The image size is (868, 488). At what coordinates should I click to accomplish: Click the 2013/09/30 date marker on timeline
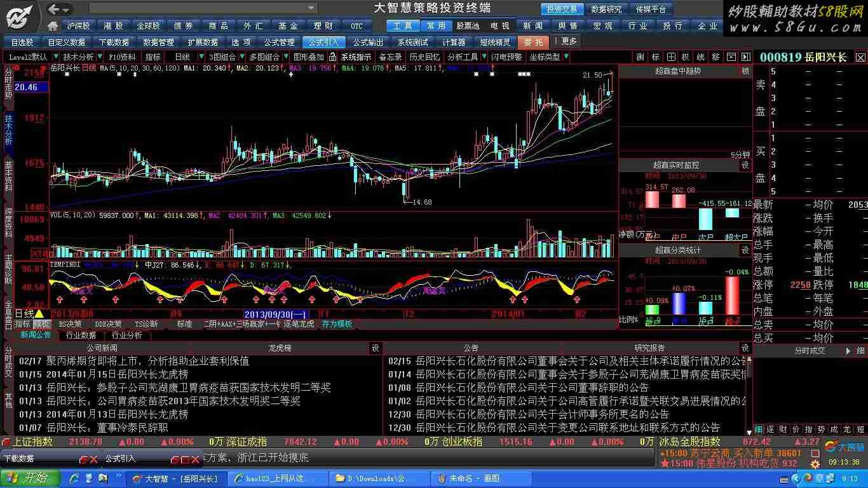coord(276,314)
